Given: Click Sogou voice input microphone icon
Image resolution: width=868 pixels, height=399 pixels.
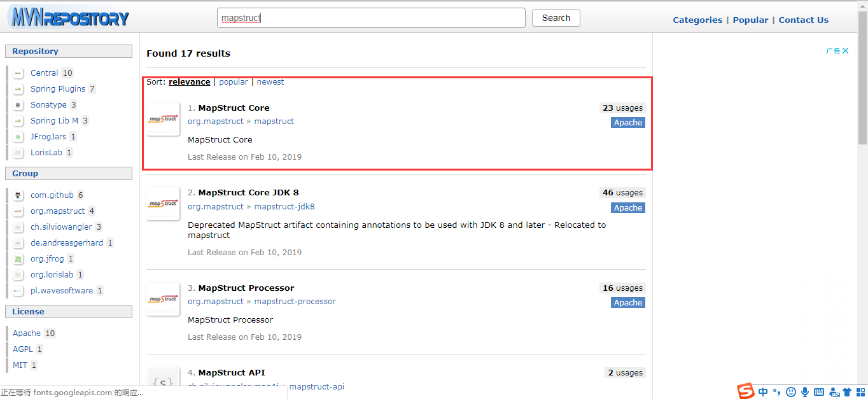Looking at the screenshot, I should click(805, 392).
